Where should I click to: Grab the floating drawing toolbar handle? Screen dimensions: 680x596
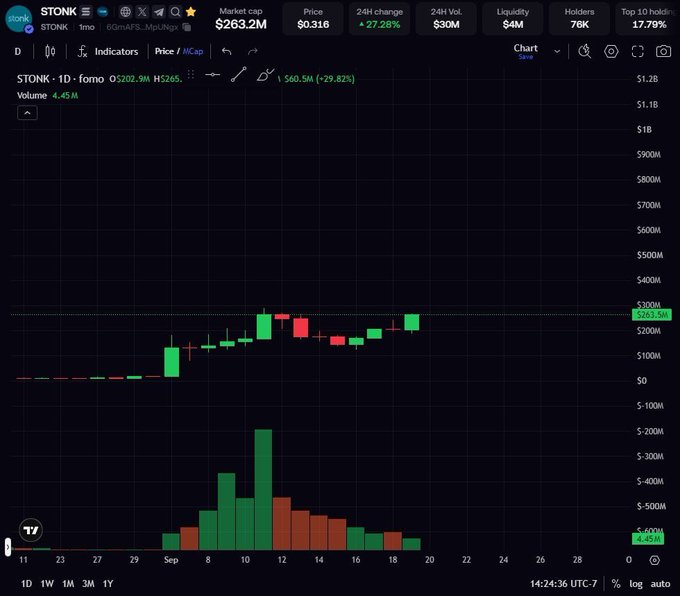click(191, 75)
